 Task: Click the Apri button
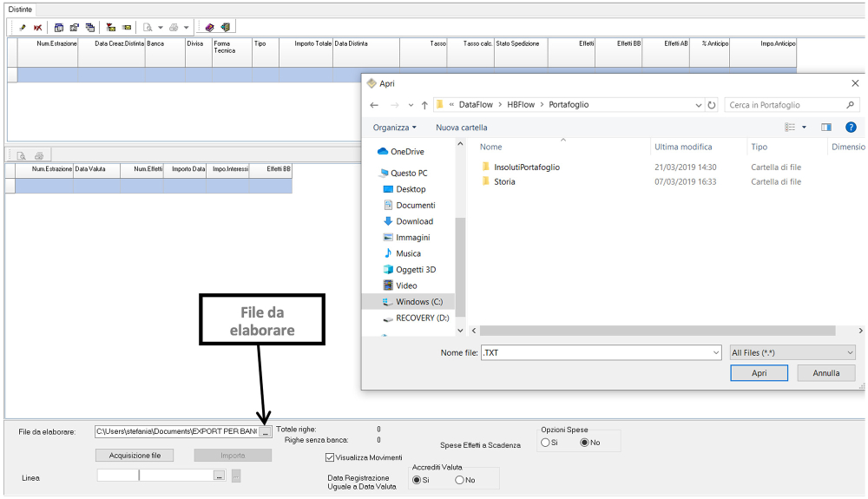pos(759,373)
